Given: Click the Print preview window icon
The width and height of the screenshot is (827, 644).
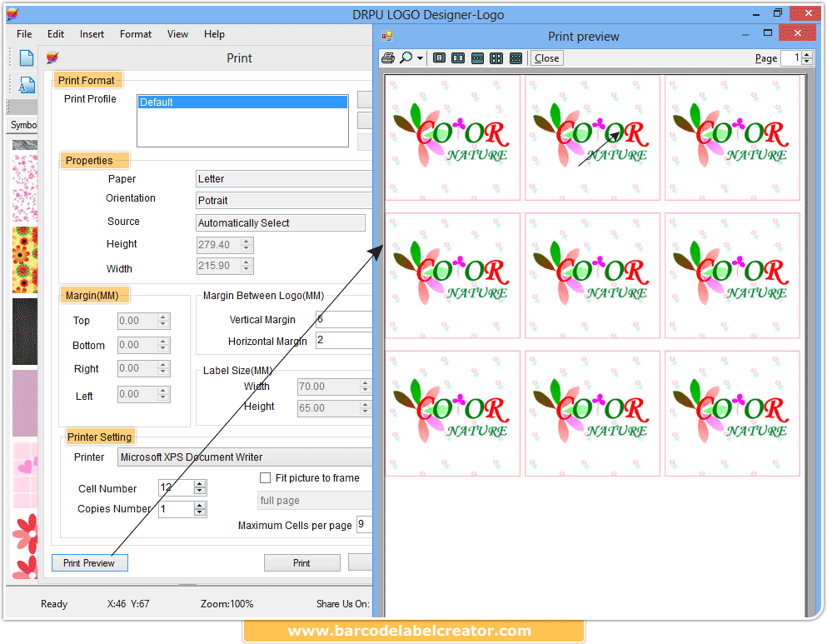Looking at the screenshot, I should pos(387,36).
